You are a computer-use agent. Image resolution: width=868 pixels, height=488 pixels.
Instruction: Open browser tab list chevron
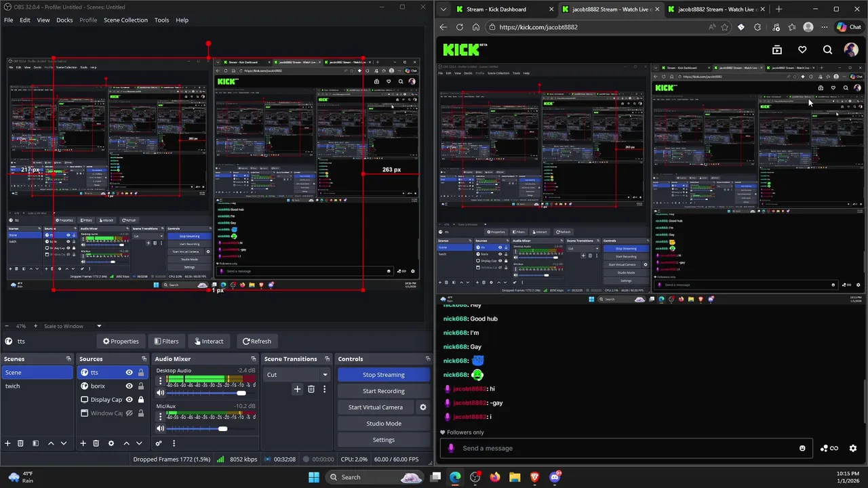443,9
